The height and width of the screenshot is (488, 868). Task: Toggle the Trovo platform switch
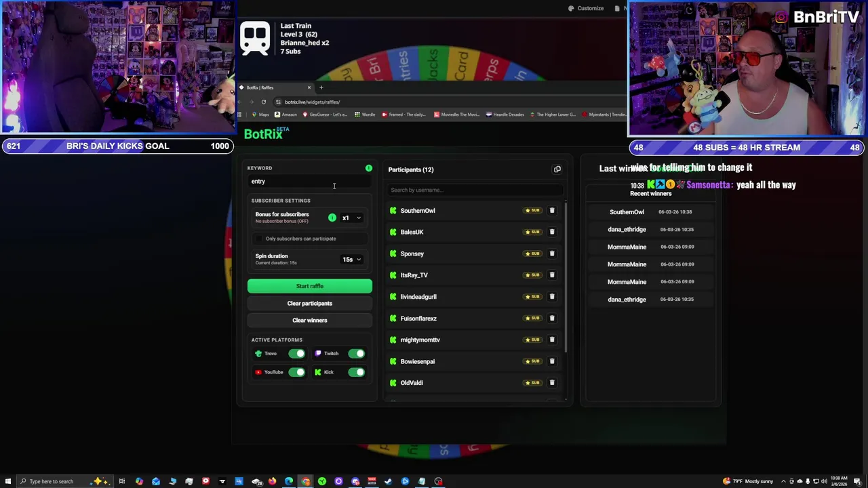[x=296, y=354]
